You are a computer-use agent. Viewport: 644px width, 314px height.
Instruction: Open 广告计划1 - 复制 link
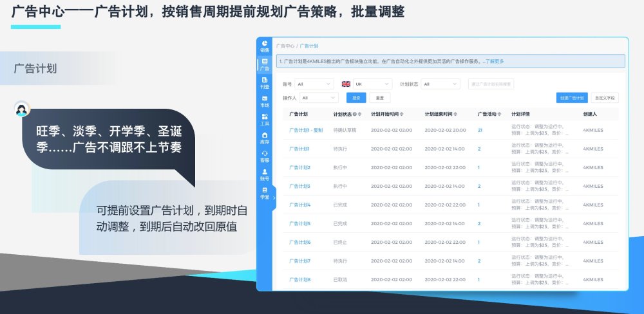[x=306, y=130]
